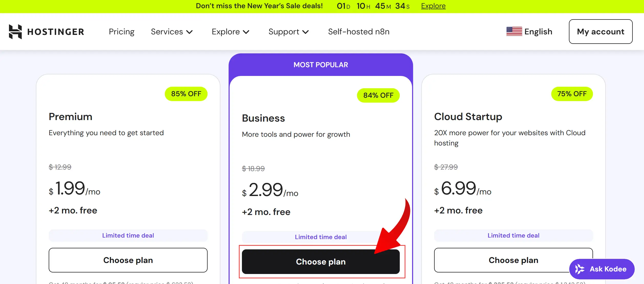Click the MOST POPULAR banner
This screenshot has width=644, height=284.
(x=321, y=64)
